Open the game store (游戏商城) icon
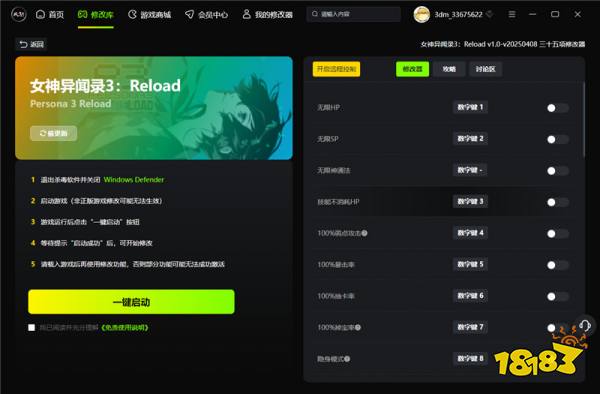Screen dimensions: 600x394 pos(132,15)
